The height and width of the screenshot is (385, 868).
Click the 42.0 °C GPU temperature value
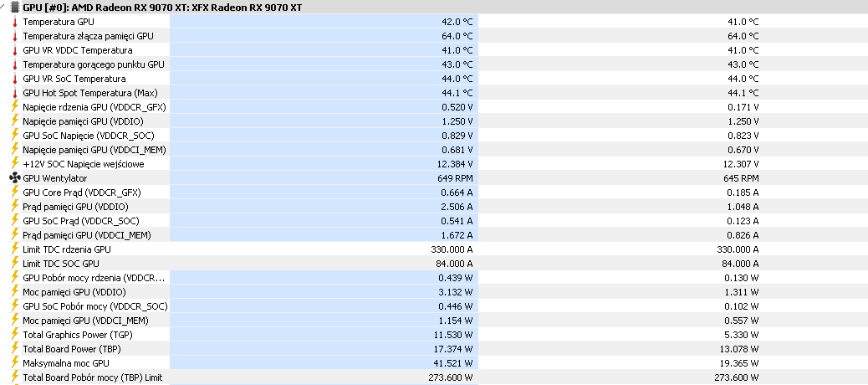457,22
